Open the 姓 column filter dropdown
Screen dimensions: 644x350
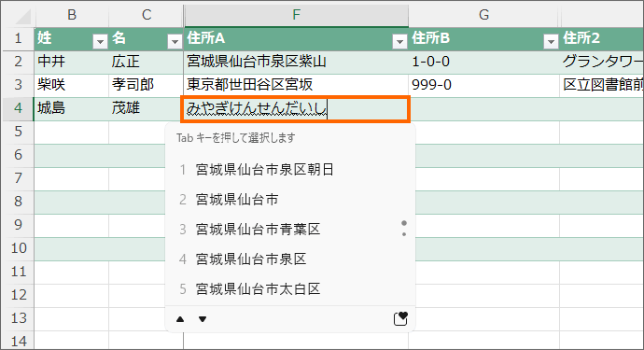[x=100, y=41]
